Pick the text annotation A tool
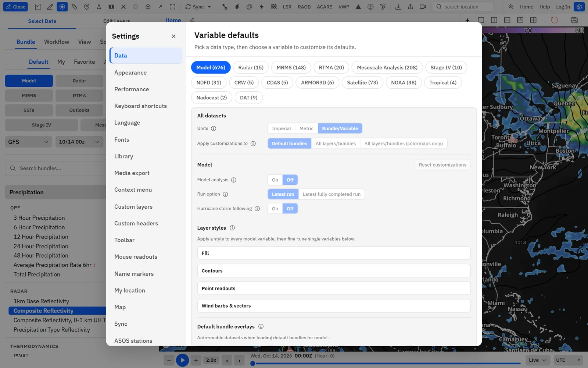This screenshot has width=588, height=368. point(99,7)
